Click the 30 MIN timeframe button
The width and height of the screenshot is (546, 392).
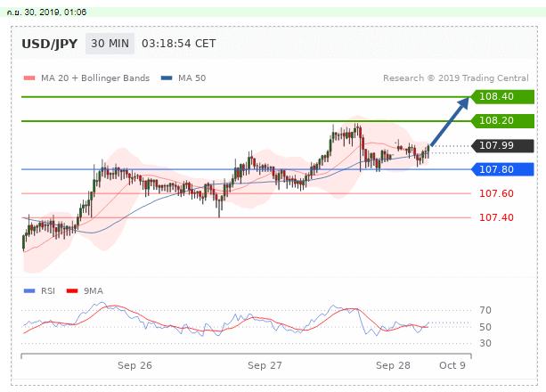tap(110, 44)
